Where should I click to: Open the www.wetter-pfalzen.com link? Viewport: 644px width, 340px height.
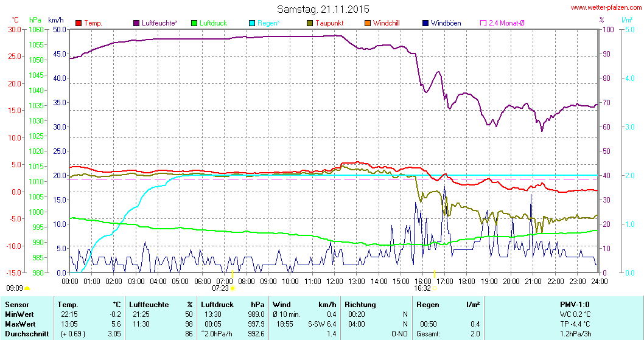(x=606, y=7)
